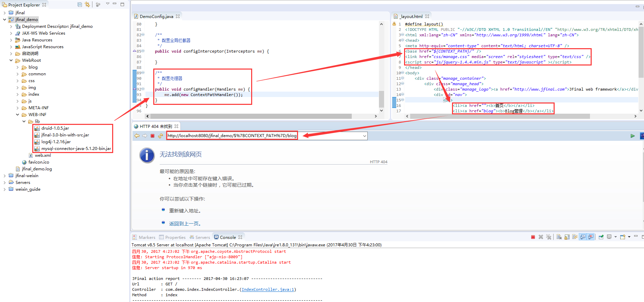The image size is (644, 302).
Task: Expand the blog folder
Action: pos(17,67)
